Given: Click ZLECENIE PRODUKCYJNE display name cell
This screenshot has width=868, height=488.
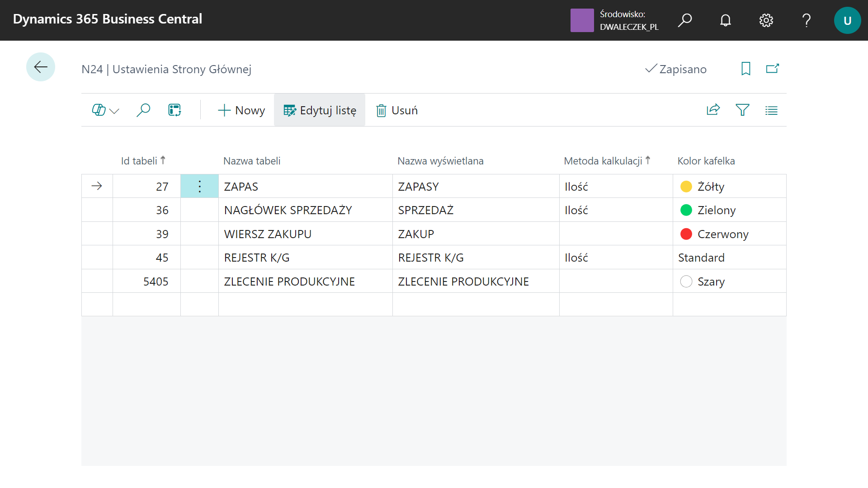Looking at the screenshot, I should coord(476,281).
